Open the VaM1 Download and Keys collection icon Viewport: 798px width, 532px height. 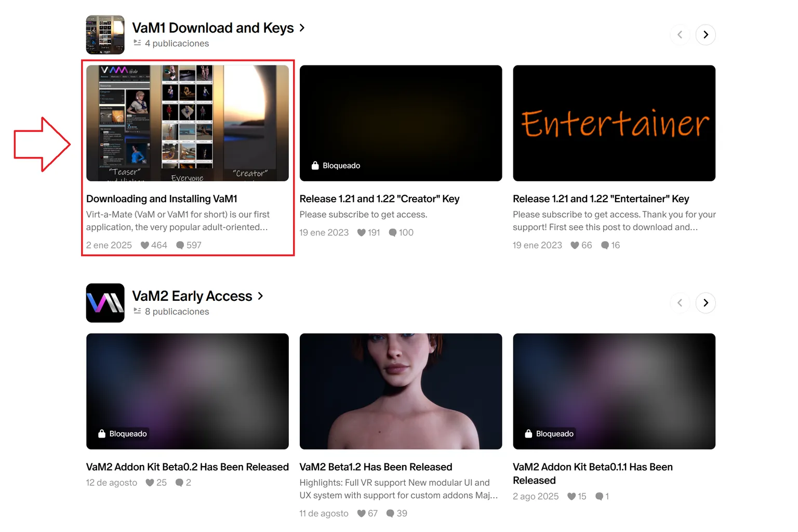(x=105, y=35)
